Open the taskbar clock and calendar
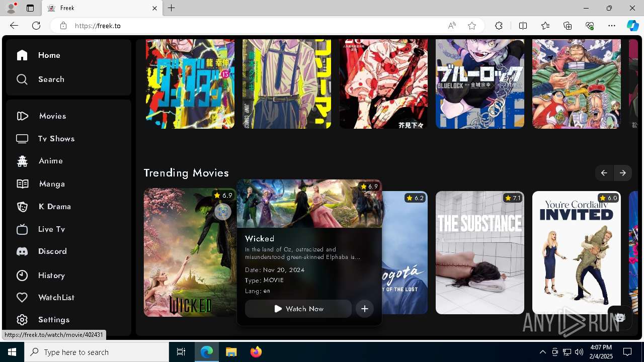 coord(601,352)
